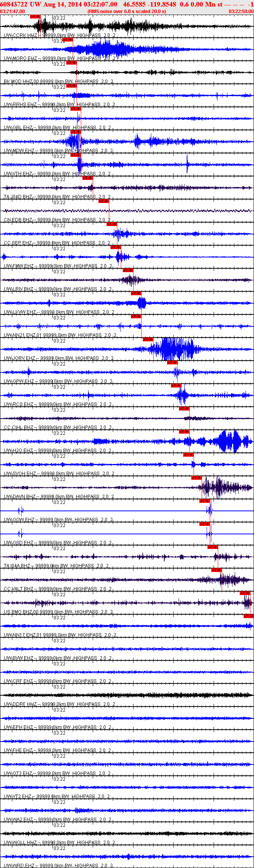Select the UW VTH EHZ station label
The height and width of the screenshot is (868, 254).
point(57,174)
